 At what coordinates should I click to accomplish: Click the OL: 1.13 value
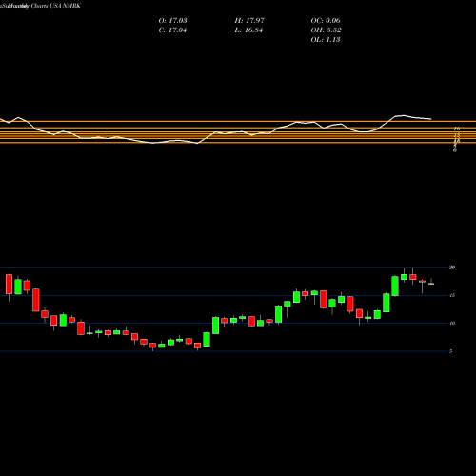(326, 40)
